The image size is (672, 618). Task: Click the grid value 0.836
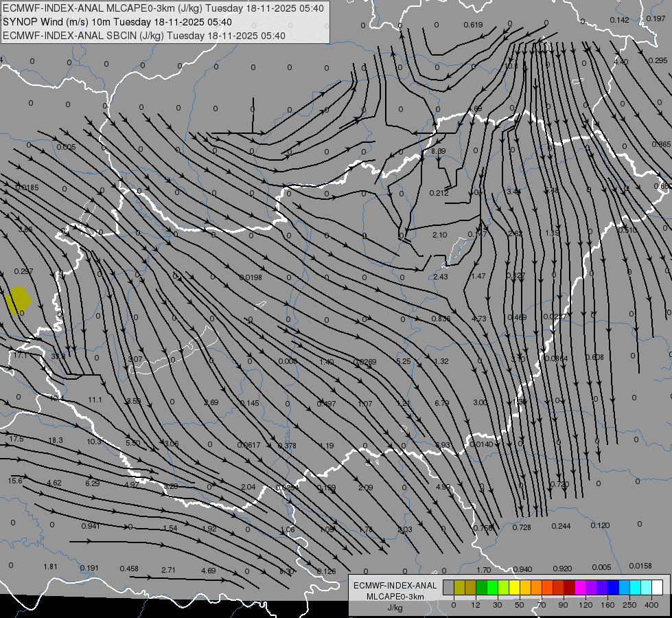[441, 319]
